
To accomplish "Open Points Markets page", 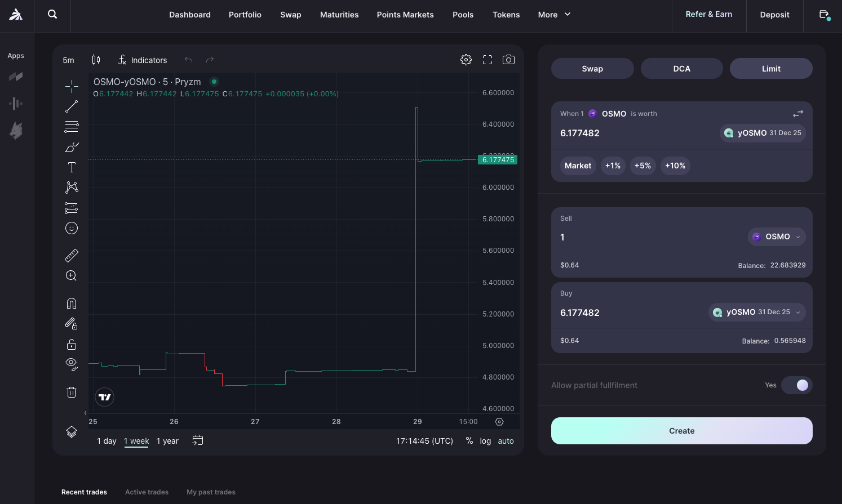I will click(x=405, y=15).
